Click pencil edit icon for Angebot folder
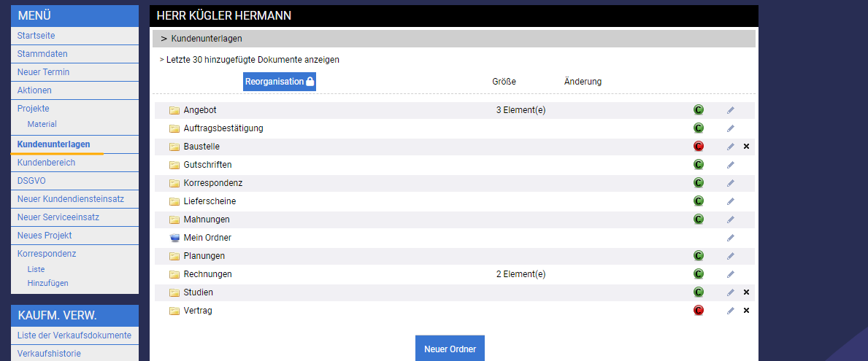 730,110
